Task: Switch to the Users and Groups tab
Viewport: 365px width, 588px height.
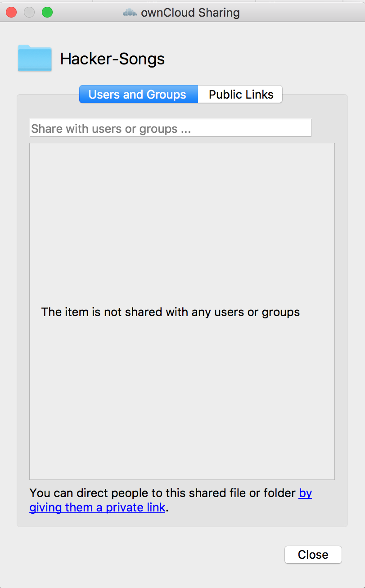Action: pos(139,95)
